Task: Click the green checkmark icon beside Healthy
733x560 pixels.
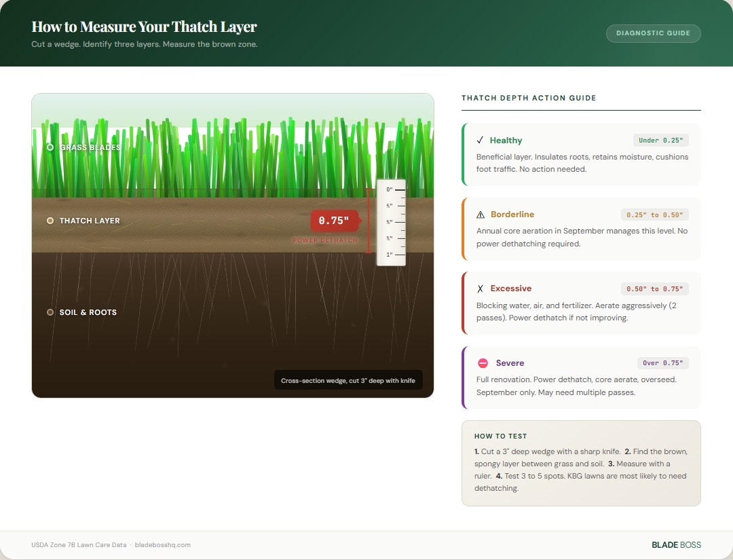Action: point(478,141)
